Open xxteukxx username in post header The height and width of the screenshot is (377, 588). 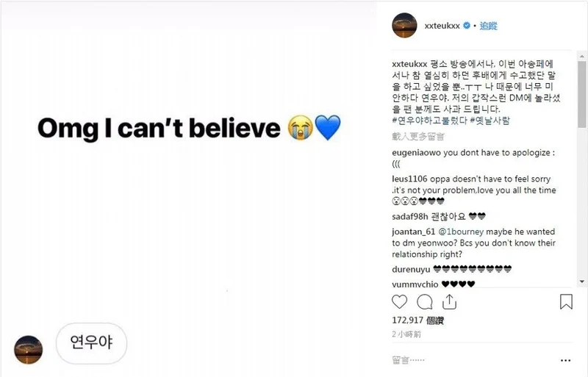tap(441, 26)
